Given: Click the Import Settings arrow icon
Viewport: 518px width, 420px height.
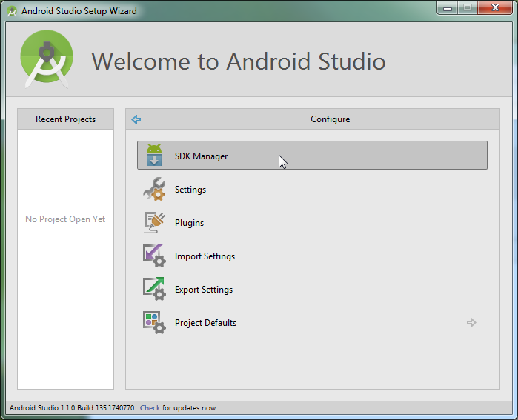Looking at the screenshot, I should pyautogui.click(x=154, y=256).
